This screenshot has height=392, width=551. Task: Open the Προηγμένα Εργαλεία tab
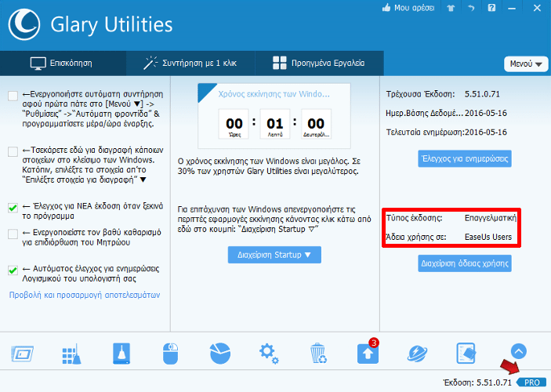320,64
